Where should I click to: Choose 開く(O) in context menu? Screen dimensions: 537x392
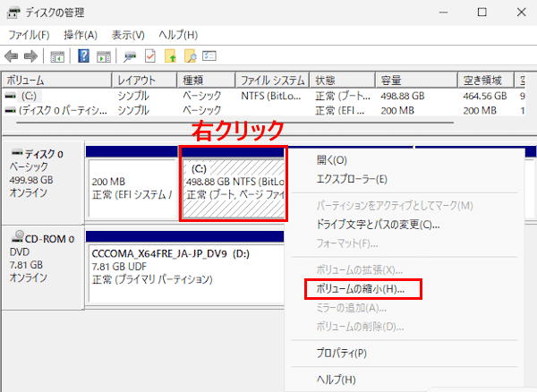(x=331, y=160)
